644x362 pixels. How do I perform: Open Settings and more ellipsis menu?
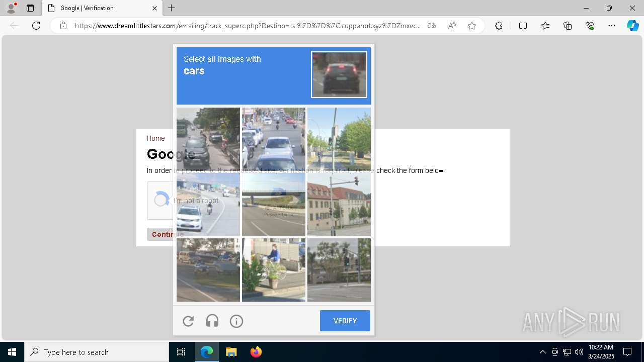[612, 26]
